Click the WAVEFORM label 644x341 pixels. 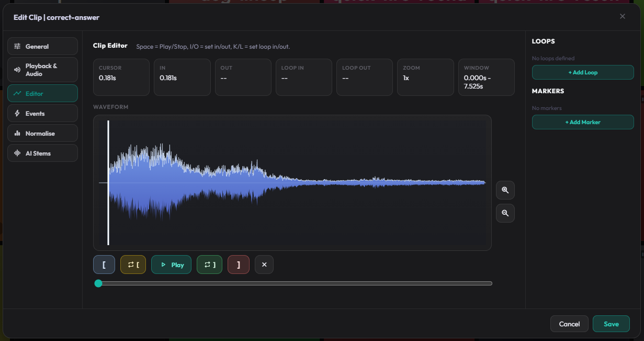click(111, 107)
